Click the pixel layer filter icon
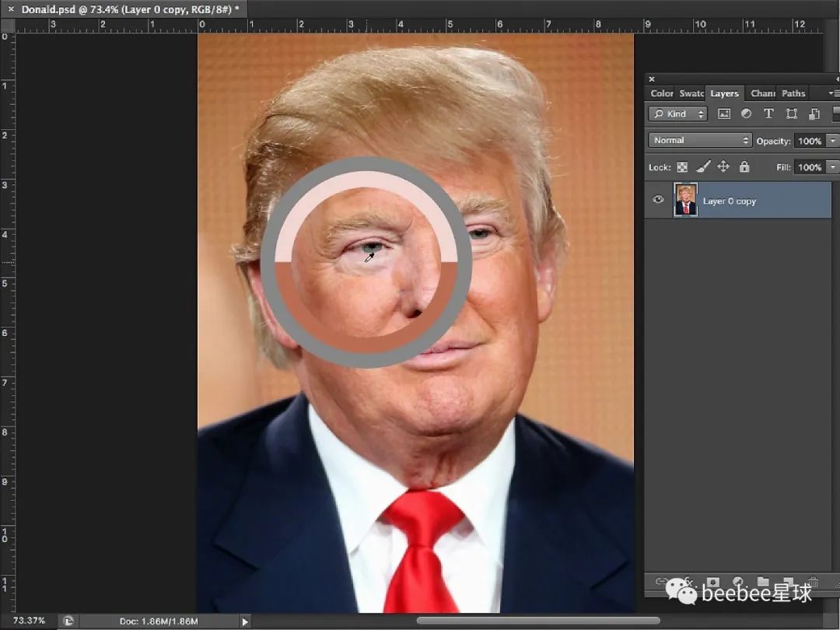 [724, 114]
